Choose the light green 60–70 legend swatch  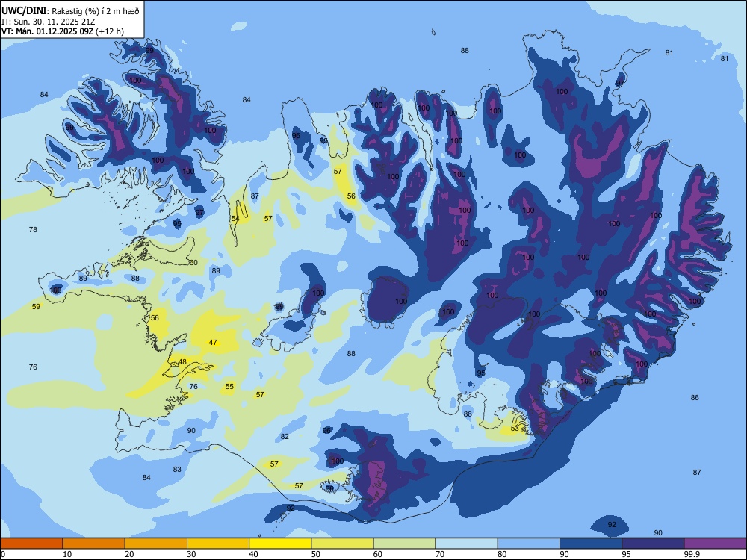point(404,544)
